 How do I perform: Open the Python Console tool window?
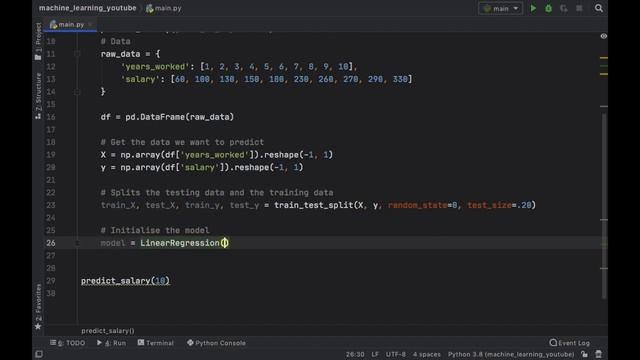click(x=216, y=343)
